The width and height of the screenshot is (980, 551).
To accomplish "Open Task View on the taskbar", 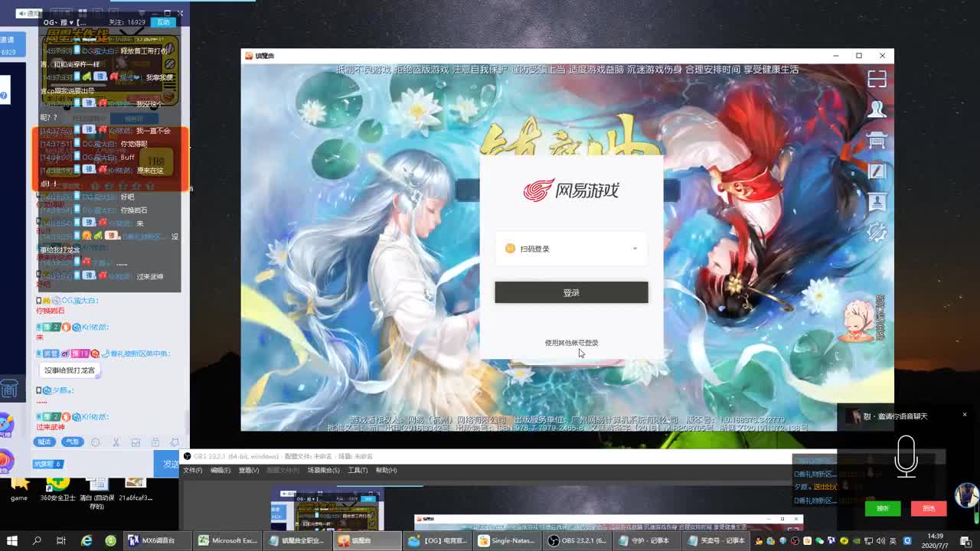I will (61, 540).
